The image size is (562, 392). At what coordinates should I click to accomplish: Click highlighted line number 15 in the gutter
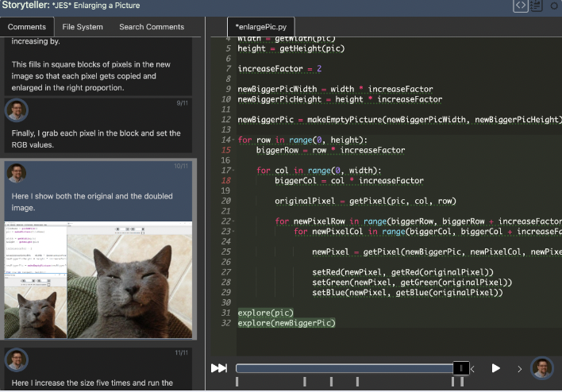(x=226, y=150)
